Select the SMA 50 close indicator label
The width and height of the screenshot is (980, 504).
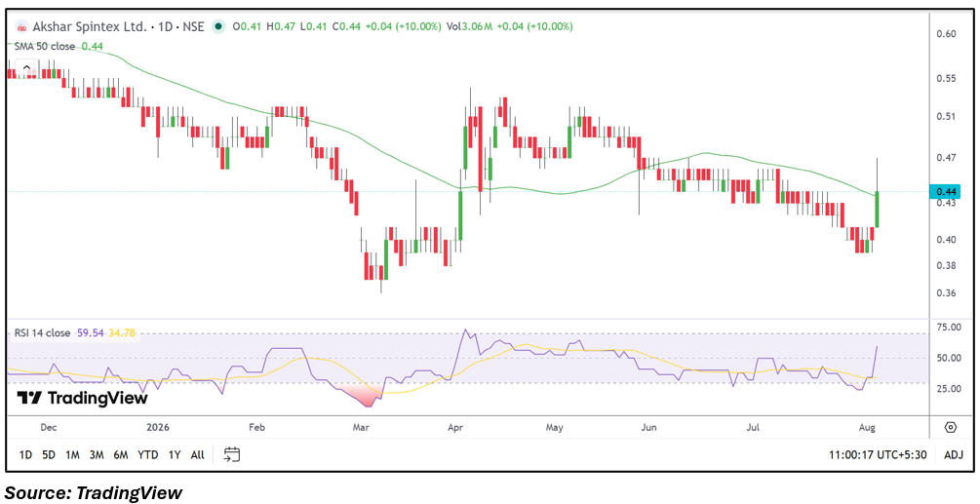[x=45, y=46]
